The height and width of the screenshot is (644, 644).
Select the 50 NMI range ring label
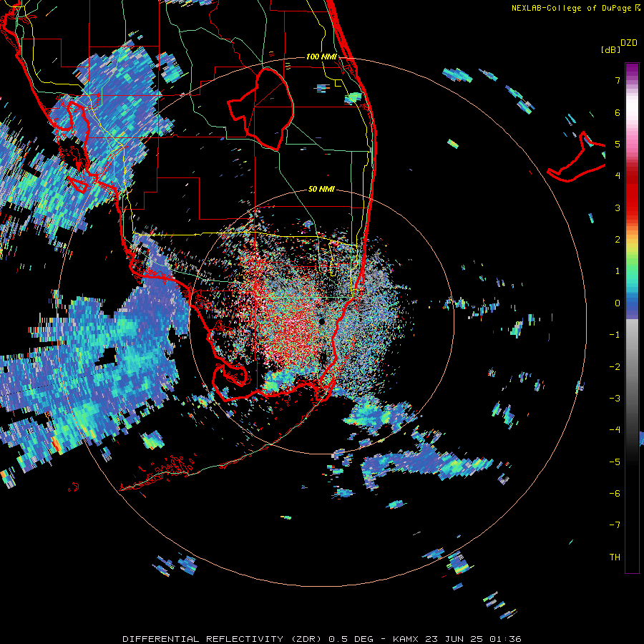click(x=321, y=189)
